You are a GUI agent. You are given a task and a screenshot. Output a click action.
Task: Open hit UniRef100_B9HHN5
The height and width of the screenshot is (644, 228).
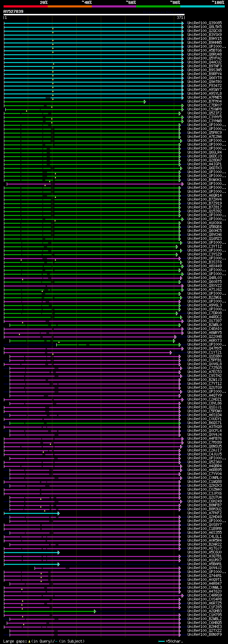click(204, 42)
